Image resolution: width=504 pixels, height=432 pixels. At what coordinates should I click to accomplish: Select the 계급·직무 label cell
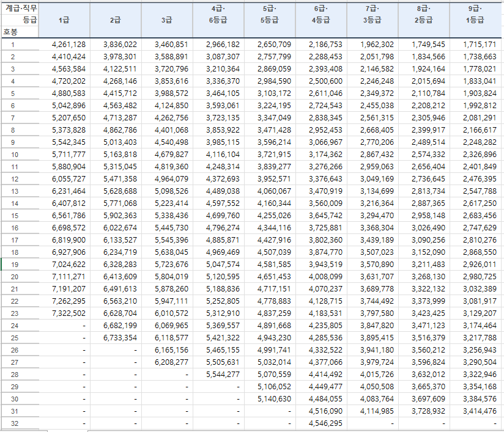coord(21,8)
